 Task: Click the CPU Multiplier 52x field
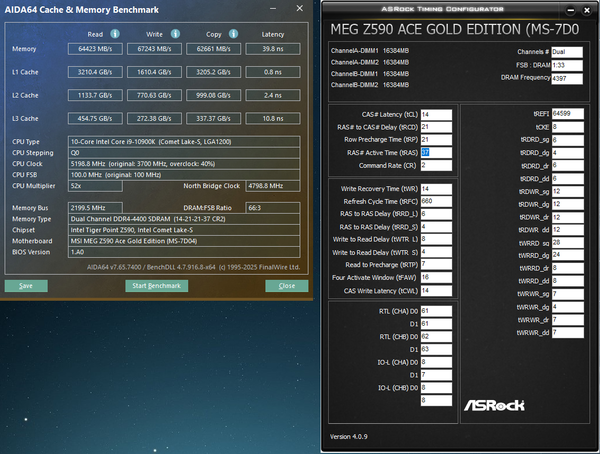point(95,186)
